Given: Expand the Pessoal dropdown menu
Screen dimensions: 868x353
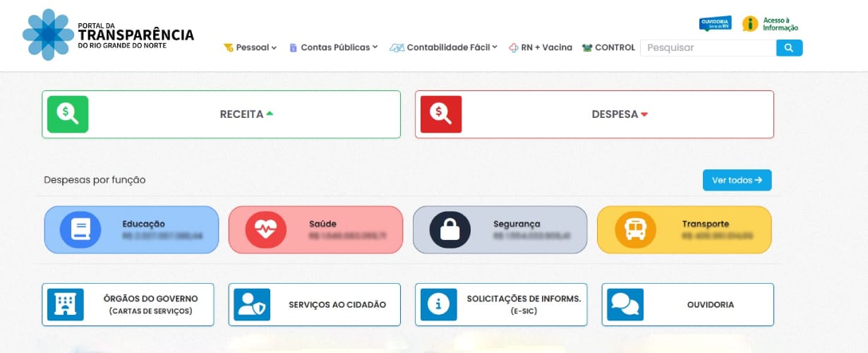Looking at the screenshot, I should coord(250,47).
